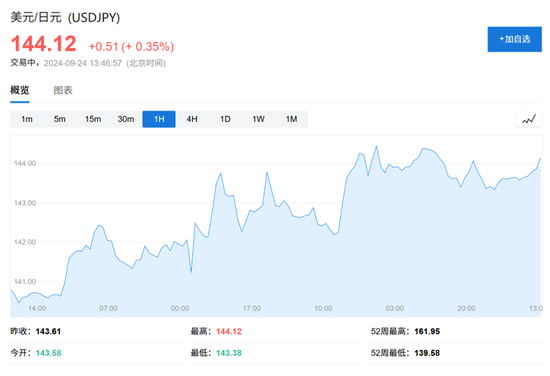Screen dimensions: 550x376
Task: Select the 4H timeframe
Action: [192, 119]
